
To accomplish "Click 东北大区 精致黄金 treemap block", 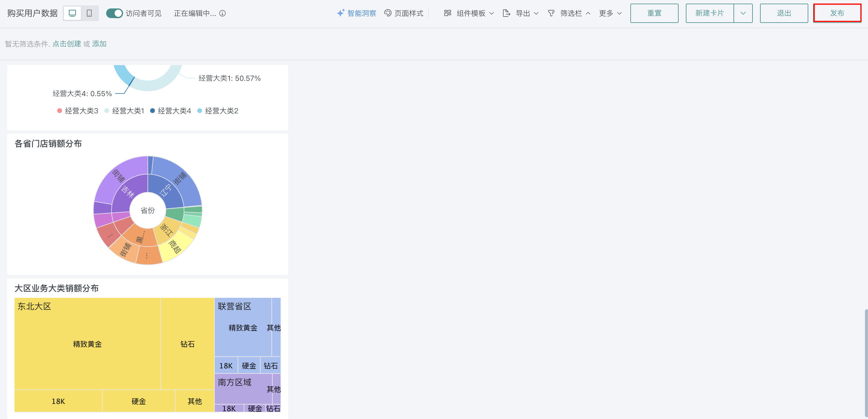I will click(87, 344).
